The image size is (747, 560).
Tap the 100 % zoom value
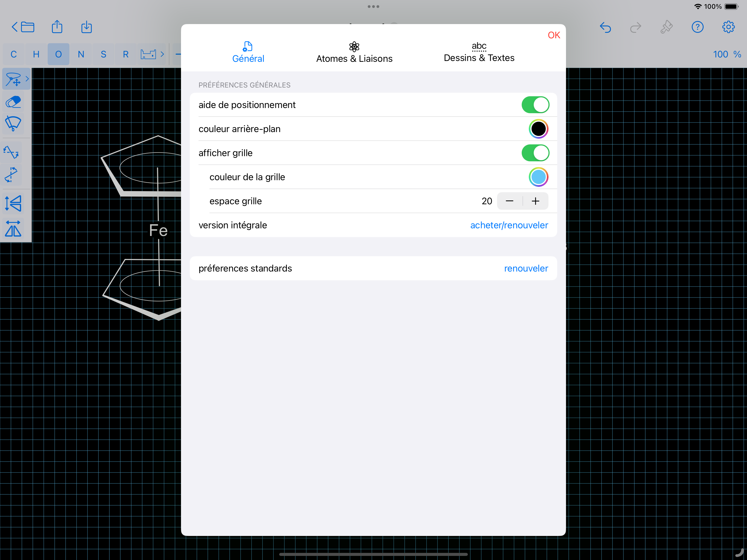pos(727,54)
